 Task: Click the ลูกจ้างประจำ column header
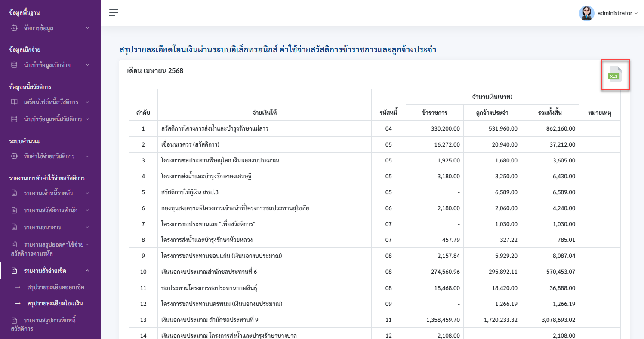(492, 113)
